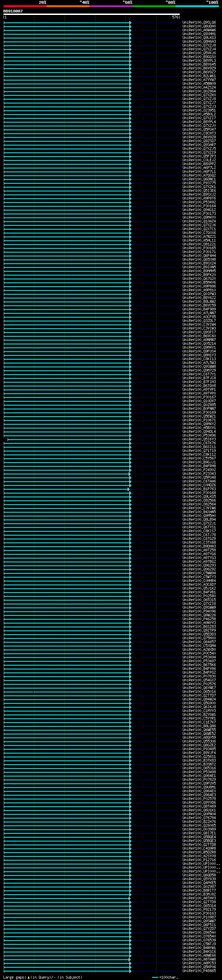Select hit label UniRef100_P10671

tap(199, 420)
